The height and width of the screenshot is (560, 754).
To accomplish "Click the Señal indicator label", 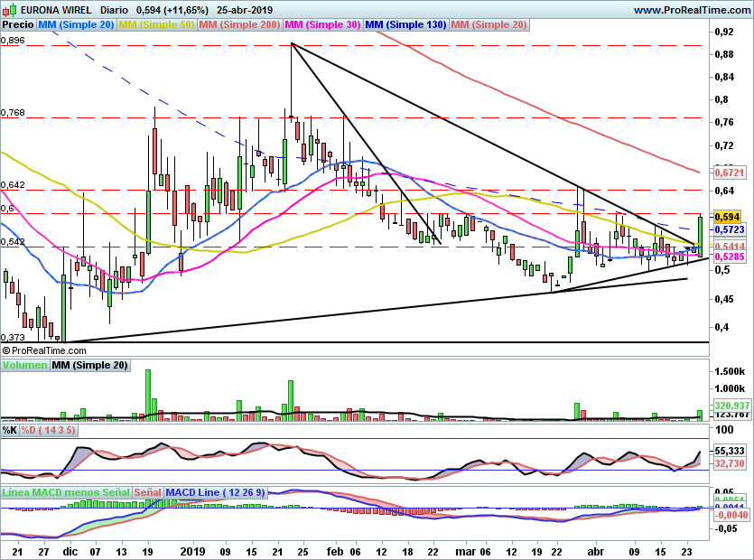I will tap(147, 492).
